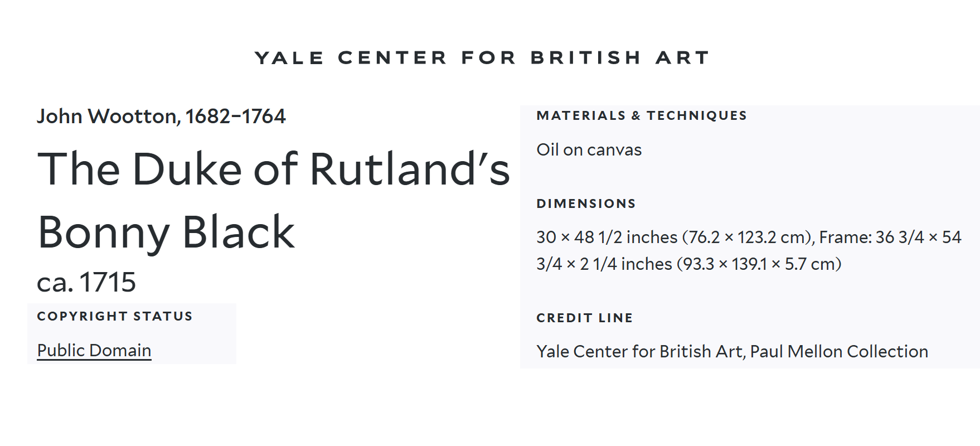Click the "30 × 48 1/2 inches" measurement
The image size is (980, 446).
pos(607,237)
